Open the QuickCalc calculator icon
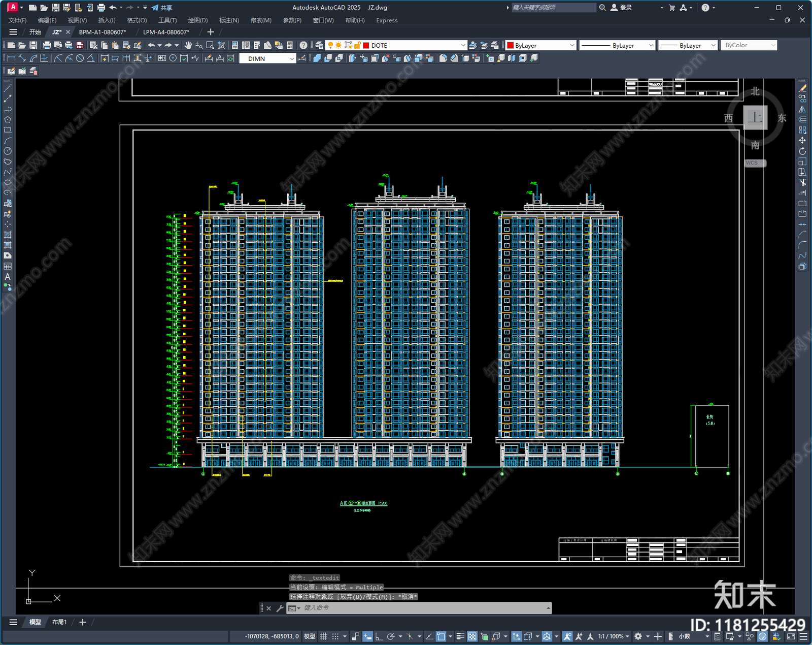Image resolution: width=812 pixels, height=645 pixels. tap(290, 45)
